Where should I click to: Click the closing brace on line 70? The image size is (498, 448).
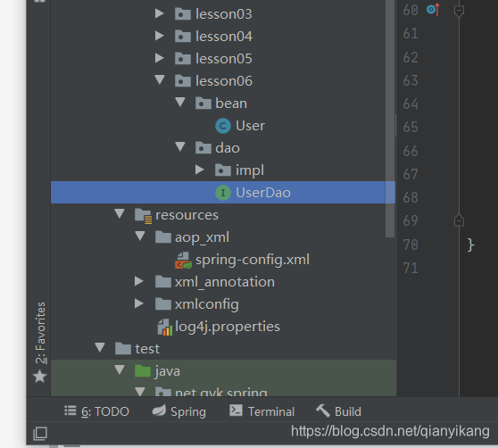click(470, 245)
